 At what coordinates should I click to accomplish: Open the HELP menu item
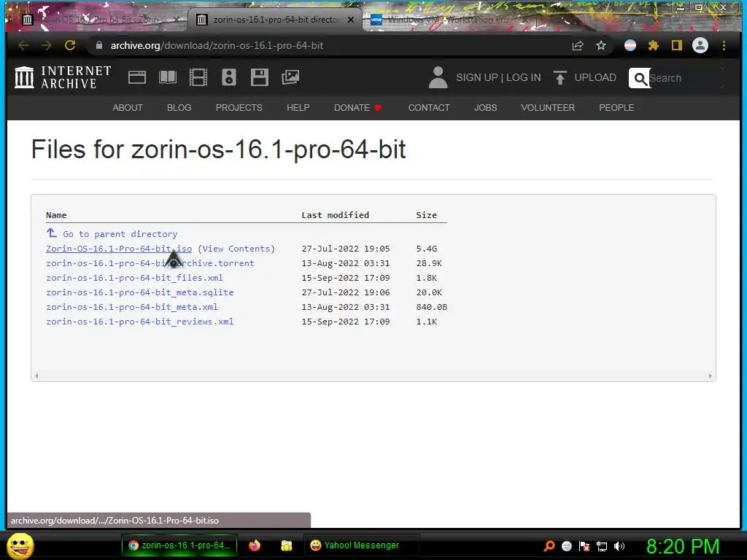point(298,108)
